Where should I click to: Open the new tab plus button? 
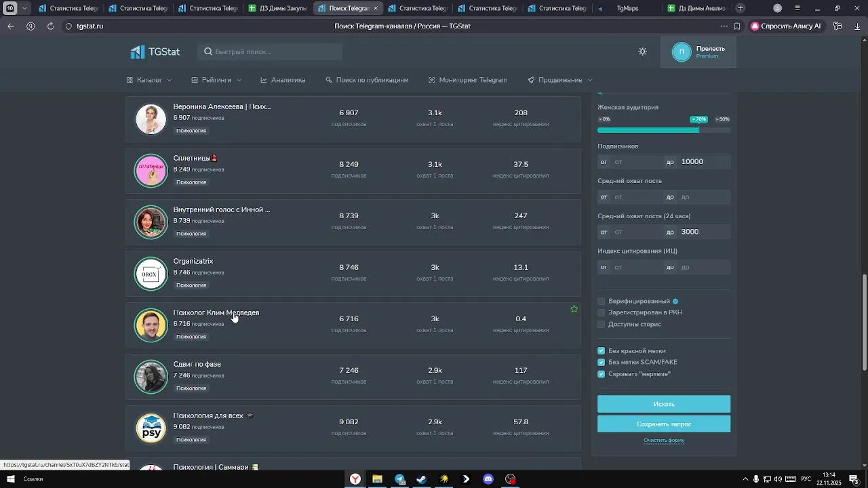(740, 8)
